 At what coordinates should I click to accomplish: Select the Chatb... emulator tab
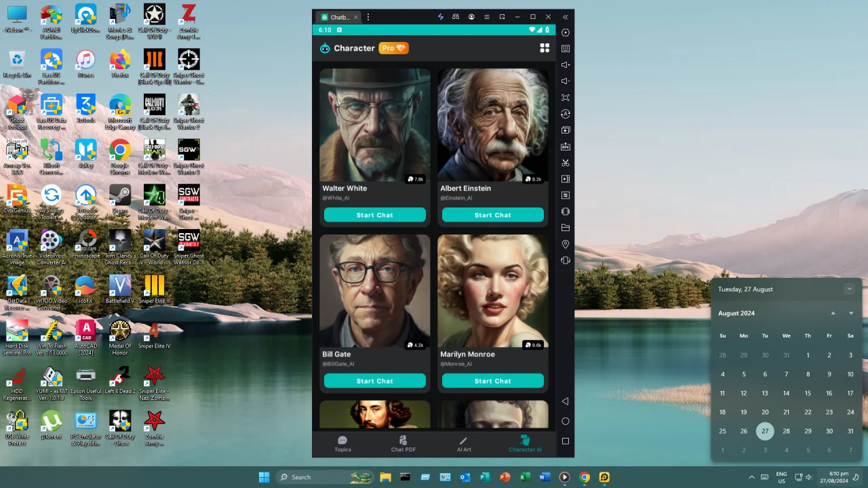(x=337, y=17)
